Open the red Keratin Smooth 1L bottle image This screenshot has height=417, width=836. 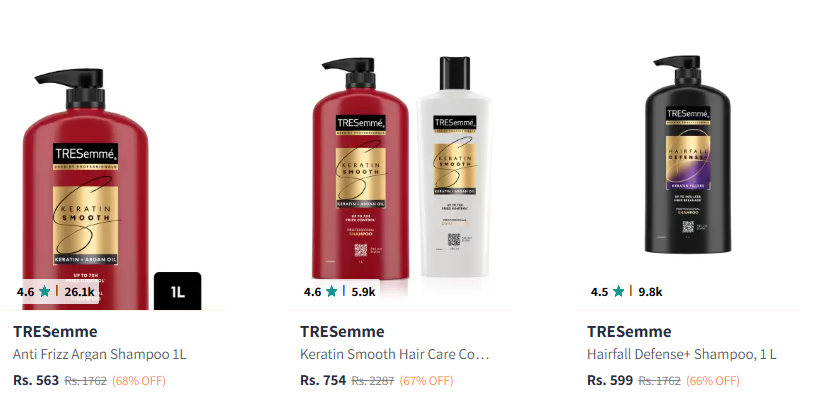85,189
